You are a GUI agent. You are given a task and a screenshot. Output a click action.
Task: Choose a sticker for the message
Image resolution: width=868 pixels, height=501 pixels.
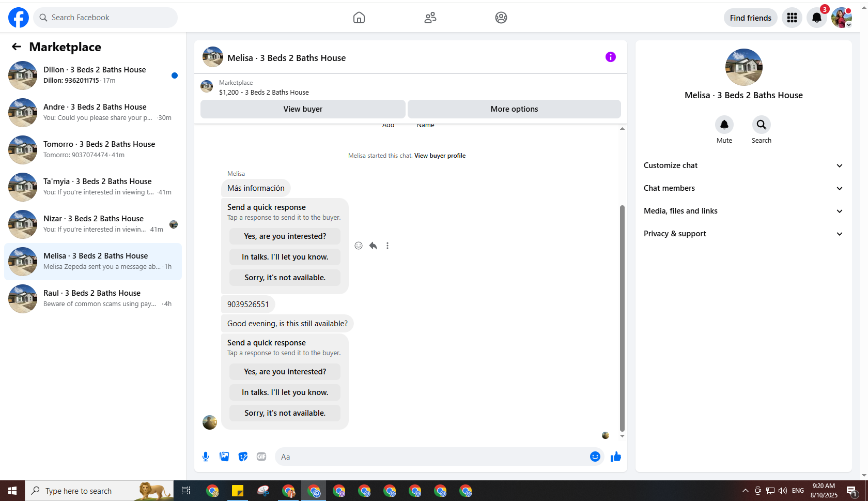tap(243, 457)
